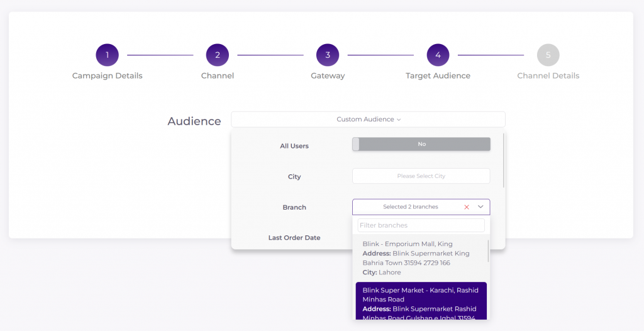Image resolution: width=644 pixels, height=331 pixels.
Task: Click step 1 Campaign Details circle
Action: (x=107, y=55)
